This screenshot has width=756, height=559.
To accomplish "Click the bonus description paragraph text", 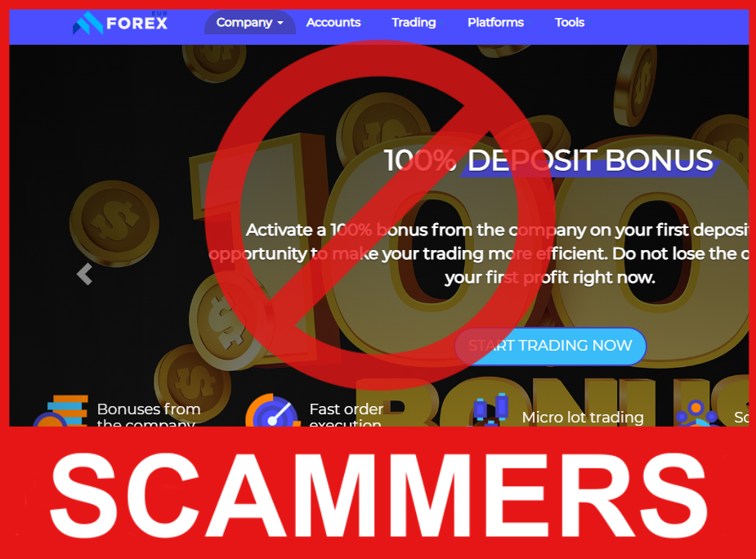I will point(479,253).
